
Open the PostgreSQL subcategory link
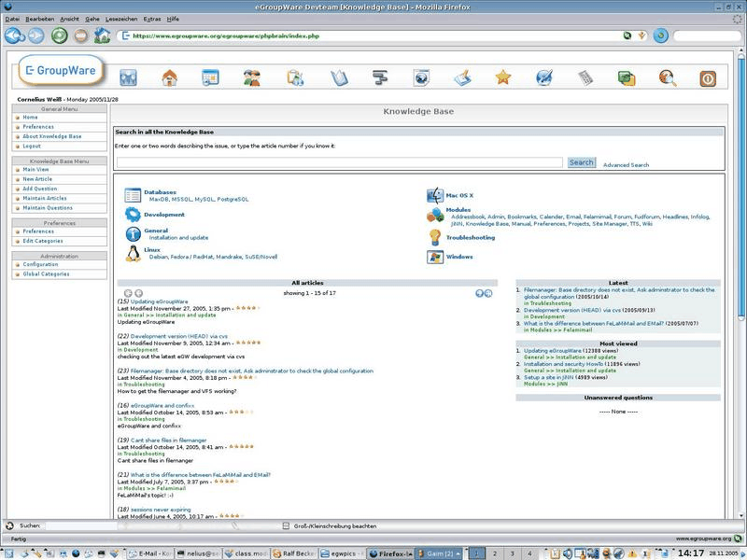pos(233,200)
